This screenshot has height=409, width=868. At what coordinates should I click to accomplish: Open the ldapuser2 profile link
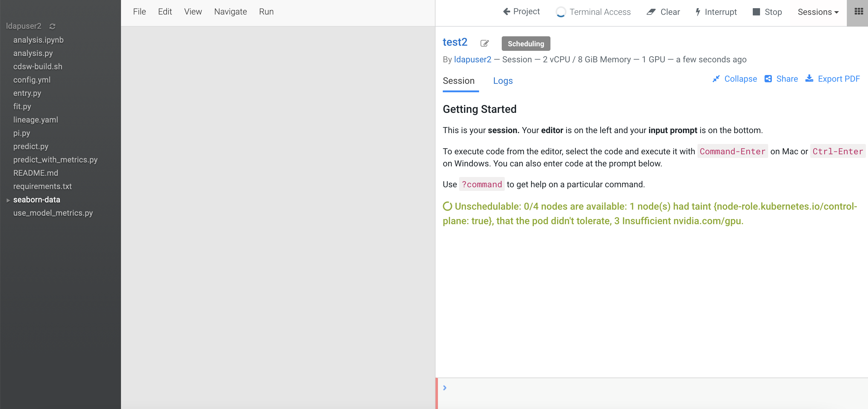coord(472,60)
